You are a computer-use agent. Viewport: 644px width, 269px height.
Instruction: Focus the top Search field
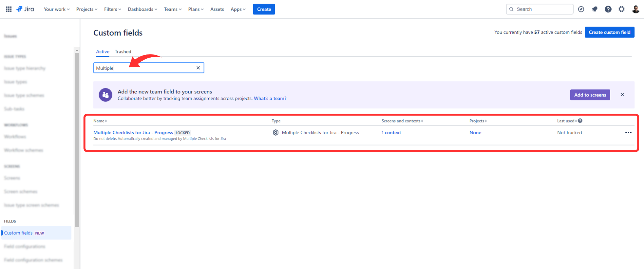(x=540, y=9)
